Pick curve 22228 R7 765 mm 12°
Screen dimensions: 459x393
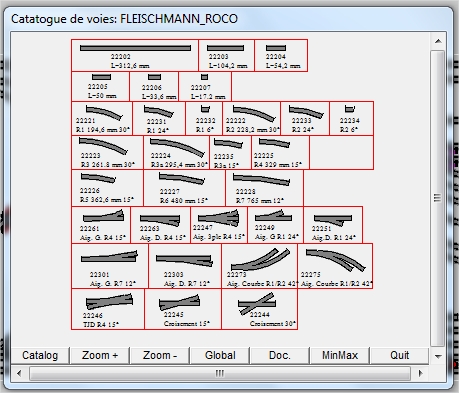click(265, 188)
